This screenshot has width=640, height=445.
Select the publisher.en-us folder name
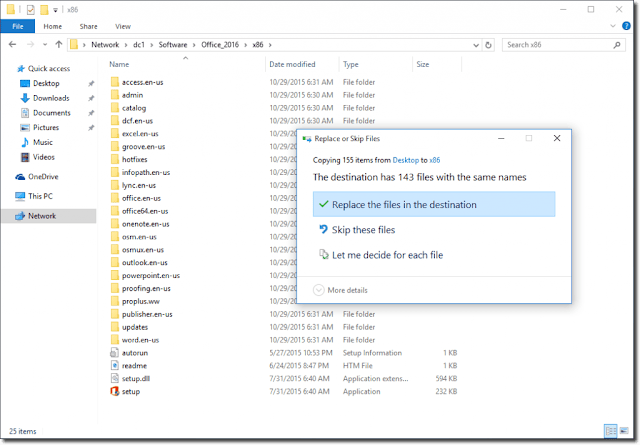(147, 314)
